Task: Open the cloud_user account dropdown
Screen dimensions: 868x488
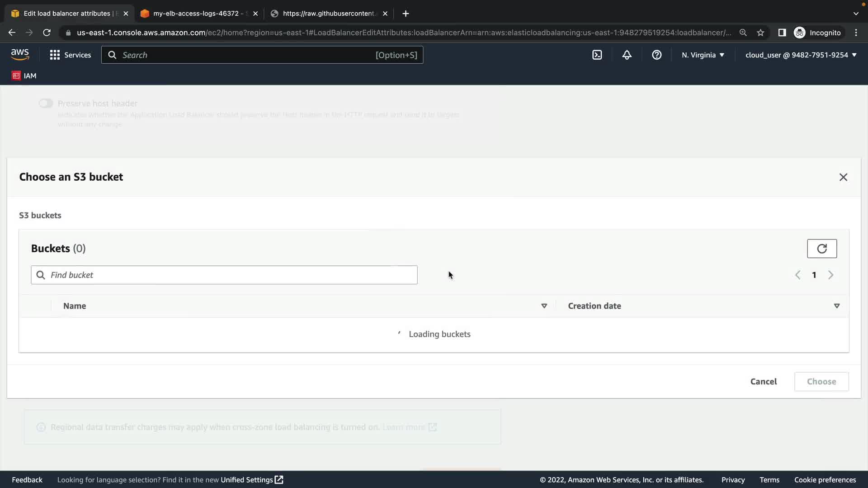Action: click(x=801, y=55)
